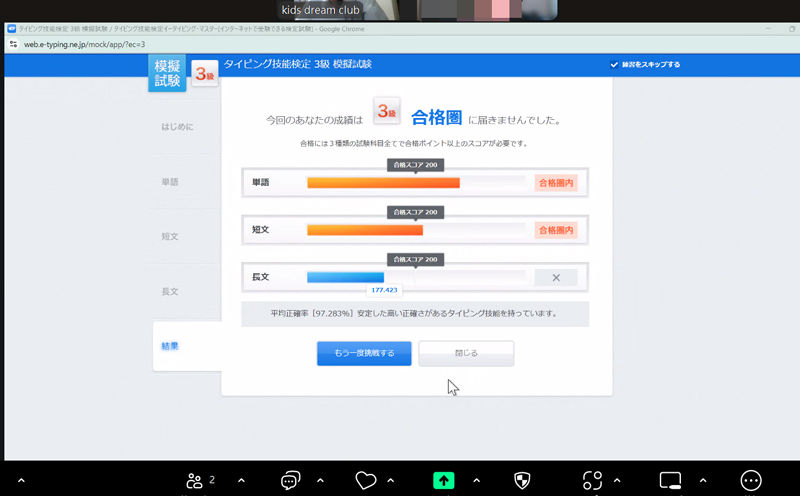This screenshot has width=800, height=496.
Task: Click the blue 長文 score progress bar
Action: (345, 277)
